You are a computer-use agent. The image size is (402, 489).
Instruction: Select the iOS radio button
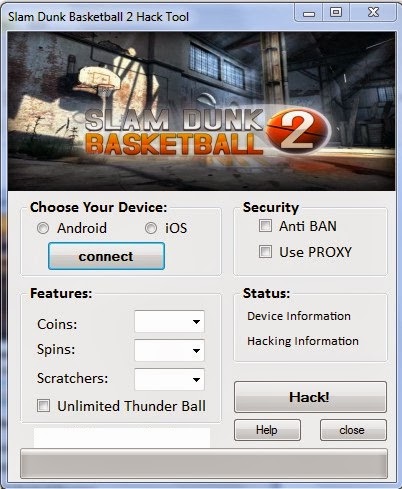pyautogui.click(x=151, y=228)
